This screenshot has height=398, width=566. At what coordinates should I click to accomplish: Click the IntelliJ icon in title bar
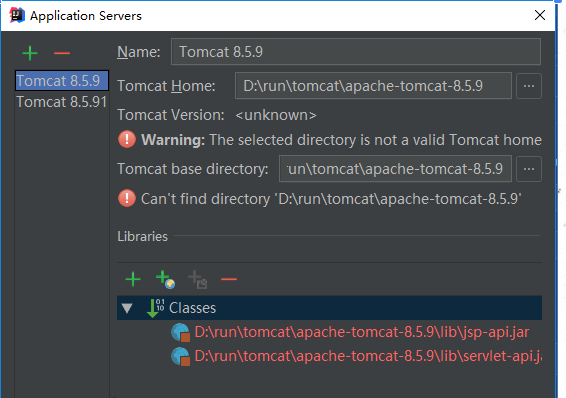17,16
